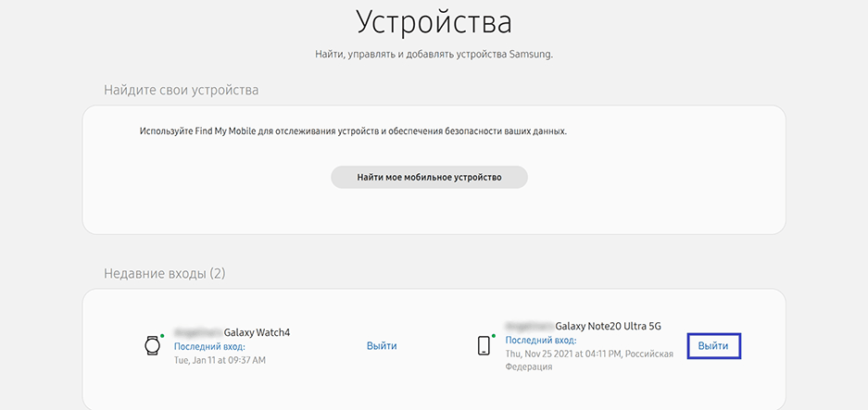The image size is (868, 410).
Task: Click the smartphone icon for Galaxy Note20
Action: coord(483,346)
